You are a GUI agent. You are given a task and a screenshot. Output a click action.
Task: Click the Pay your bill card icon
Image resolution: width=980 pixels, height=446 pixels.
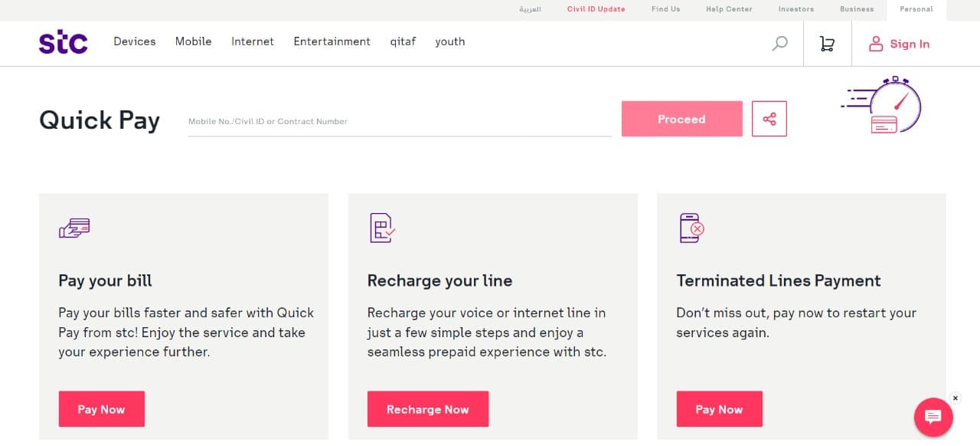click(73, 228)
